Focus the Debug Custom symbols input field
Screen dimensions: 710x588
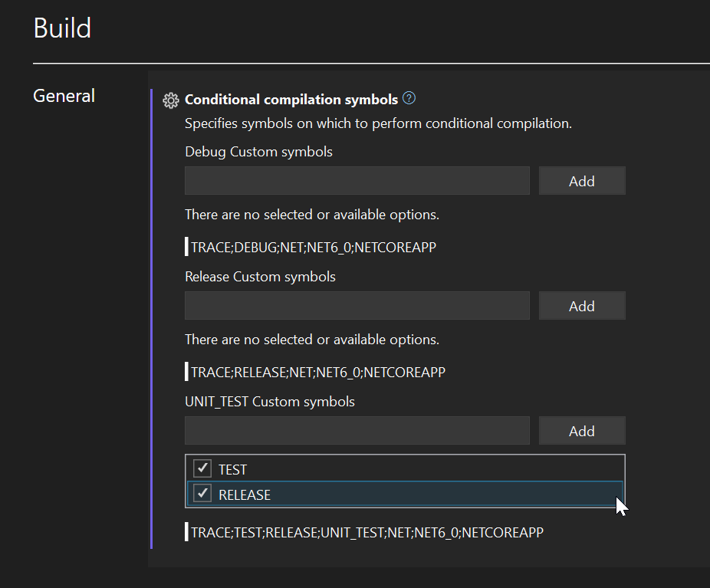point(357,181)
